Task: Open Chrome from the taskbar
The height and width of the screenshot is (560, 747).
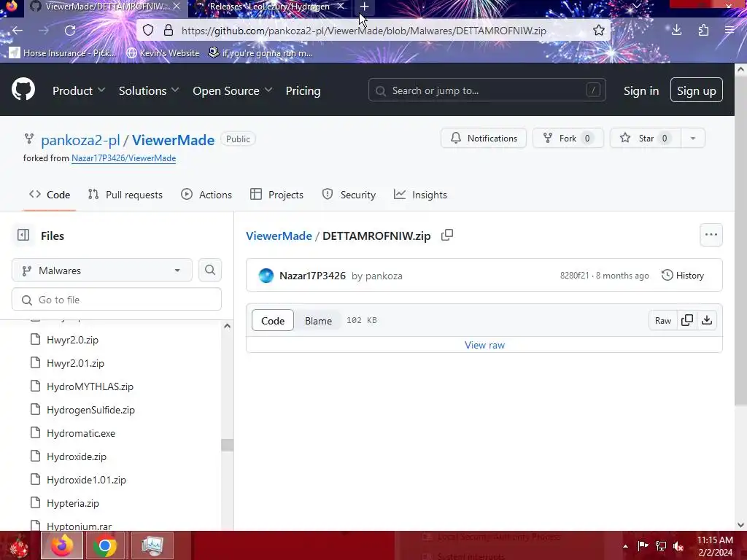Action: coord(105,545)
